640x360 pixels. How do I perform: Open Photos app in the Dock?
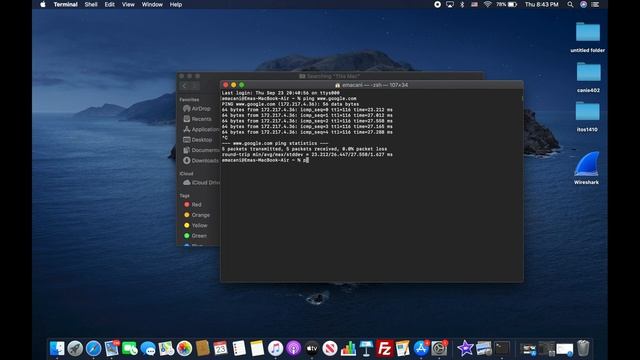[184, 348]
